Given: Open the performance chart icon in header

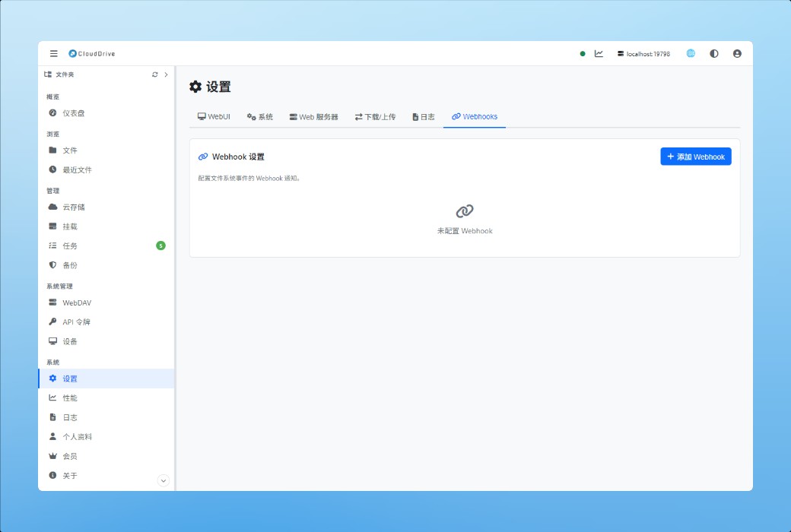Looking at the screenshot, I should click(x=599, y=53).
